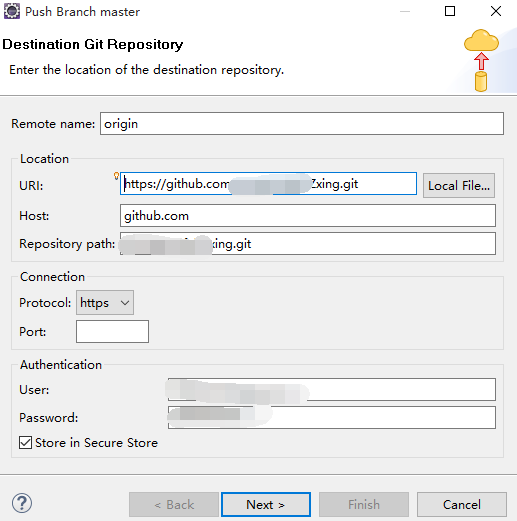Click the content assist lightbulb by URI
The width and height of the screenshot is (517, 521).
click(116, 176)
